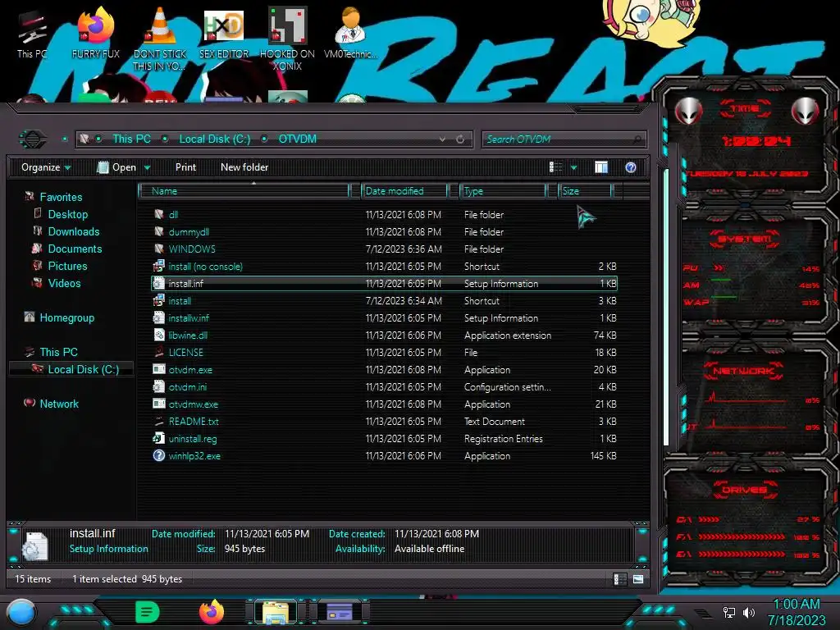Click the Open toolbar button
840x630 pixels.
coord(117,167)
